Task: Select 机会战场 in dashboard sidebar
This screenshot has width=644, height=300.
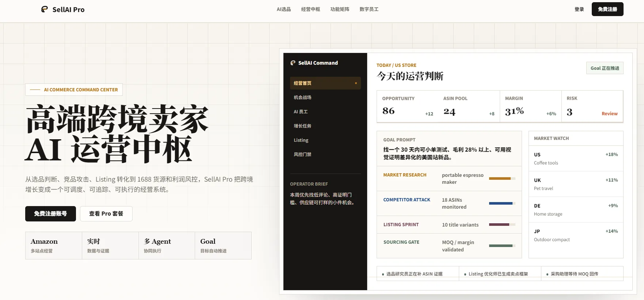Action: (x=325, y=97)
